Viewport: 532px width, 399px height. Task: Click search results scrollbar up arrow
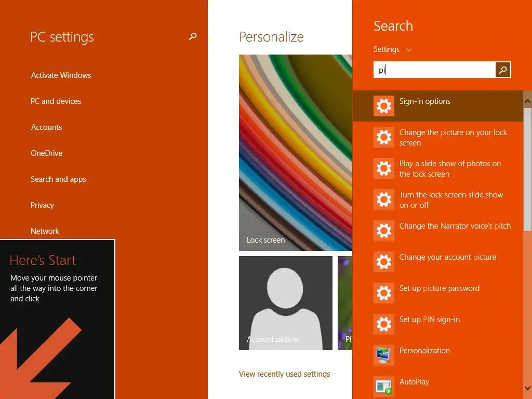tap(528, 101)
